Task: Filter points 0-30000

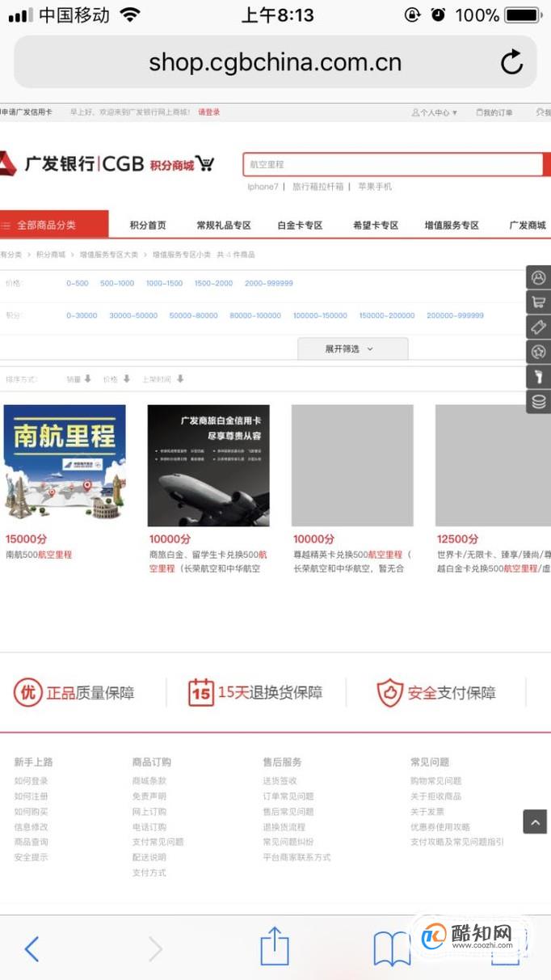Action: pos(82,316)
